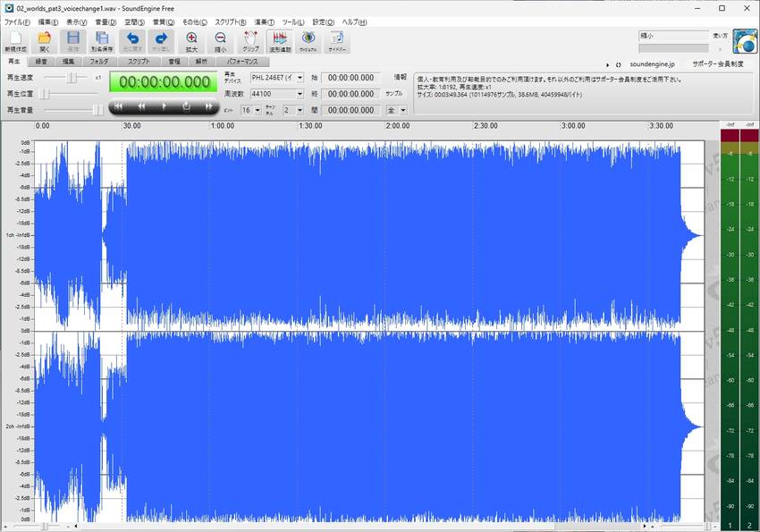This screenshot has width=760, height=532.
Task: Click the SoundEngine globe logo
Action: pos(745,41)
